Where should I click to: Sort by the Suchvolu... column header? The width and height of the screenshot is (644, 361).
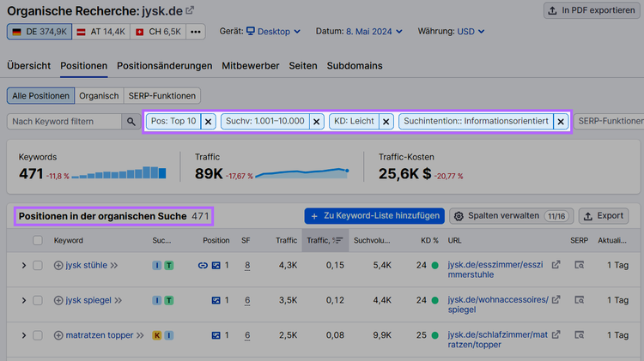[372, 240]
